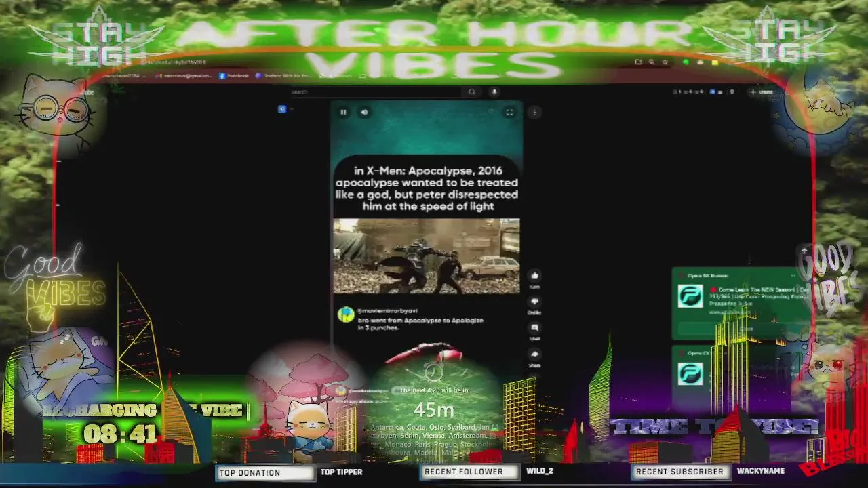Image resolution: width=868 pixels, height=488 pixels.
Task: Click the zoom magnifier icon in address bar
Action: click(651, 62)
